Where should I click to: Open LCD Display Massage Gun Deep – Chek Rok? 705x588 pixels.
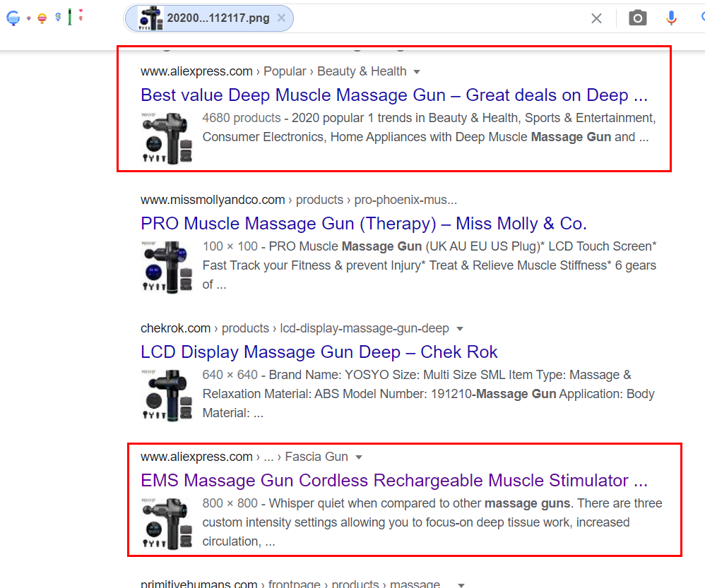pos(319,352)
